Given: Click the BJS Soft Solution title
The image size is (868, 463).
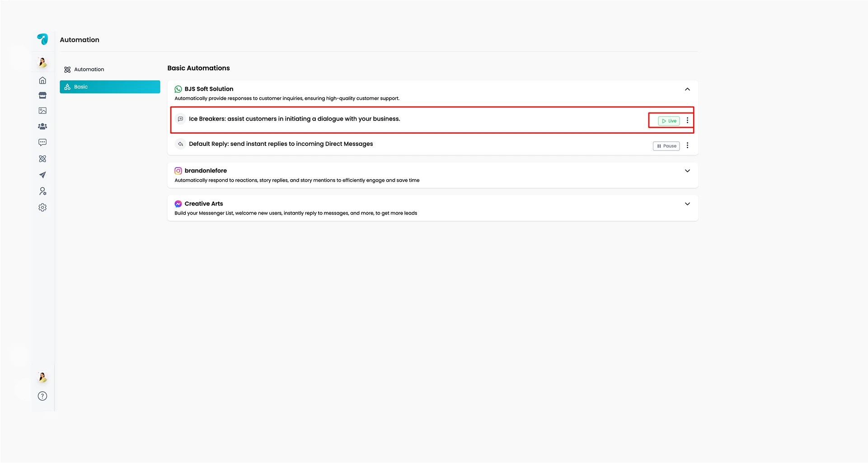Looking at the screenshot, I should coord(209,89).
